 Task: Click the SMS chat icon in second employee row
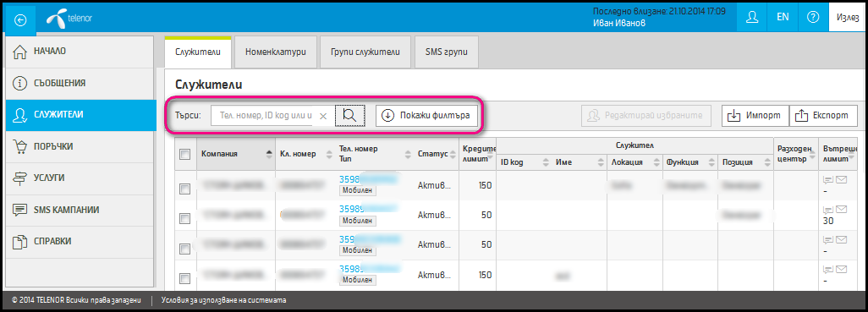[x=828, y=210]
